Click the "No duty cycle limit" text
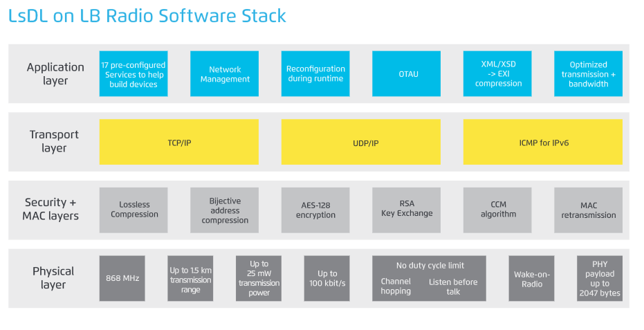Image resolution: width=644 pixels, height=330 pixels. 430,266
